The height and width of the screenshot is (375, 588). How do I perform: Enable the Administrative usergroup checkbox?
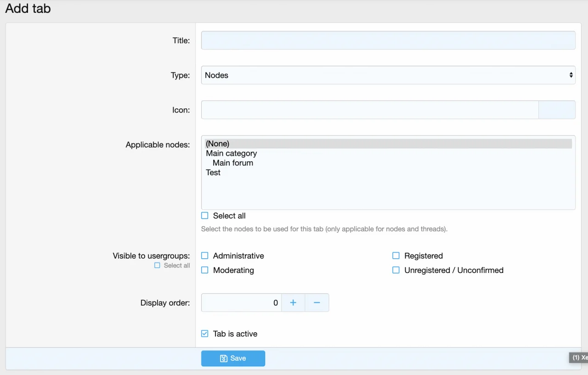point(205,256)
